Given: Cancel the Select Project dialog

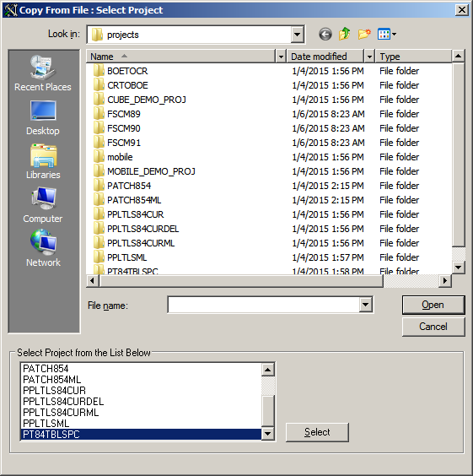Looking at the screenshot, I should (433, 327).
